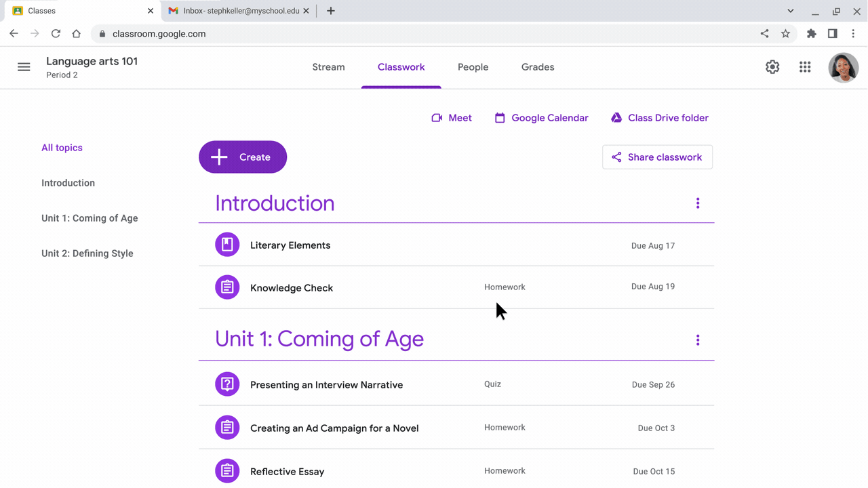Viewport: 868px width, 488px height.
Task: Select the Classes browser tab
Action: (x=82, y=11)
